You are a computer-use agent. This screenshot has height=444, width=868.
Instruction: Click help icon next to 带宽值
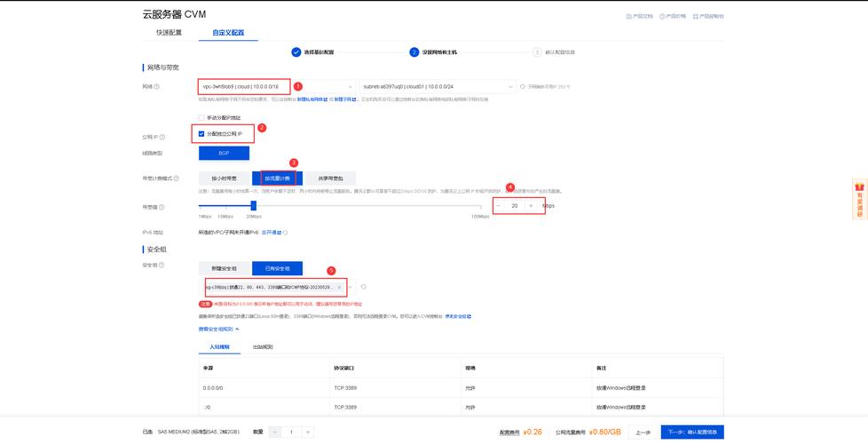point(162,207)
